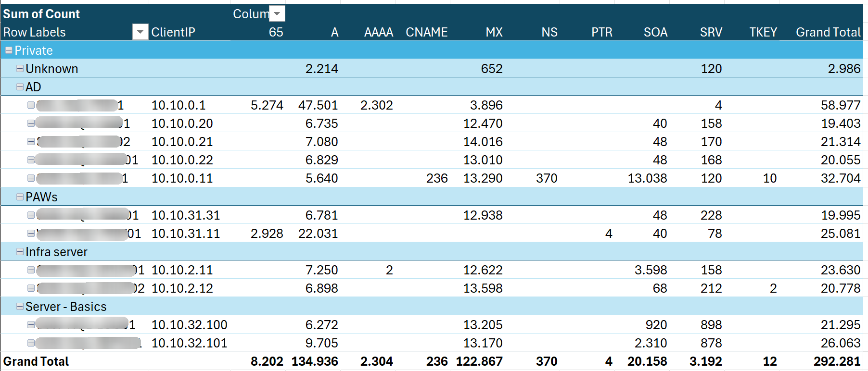This screenshot has width=868, height=371.
Task: Collapse the AD group
Action: (x=20, y=87)
